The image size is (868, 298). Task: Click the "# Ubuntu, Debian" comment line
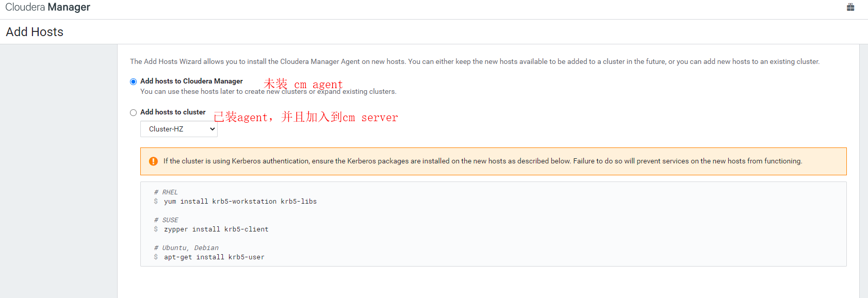pyautogui.click(x=186, y=248)
